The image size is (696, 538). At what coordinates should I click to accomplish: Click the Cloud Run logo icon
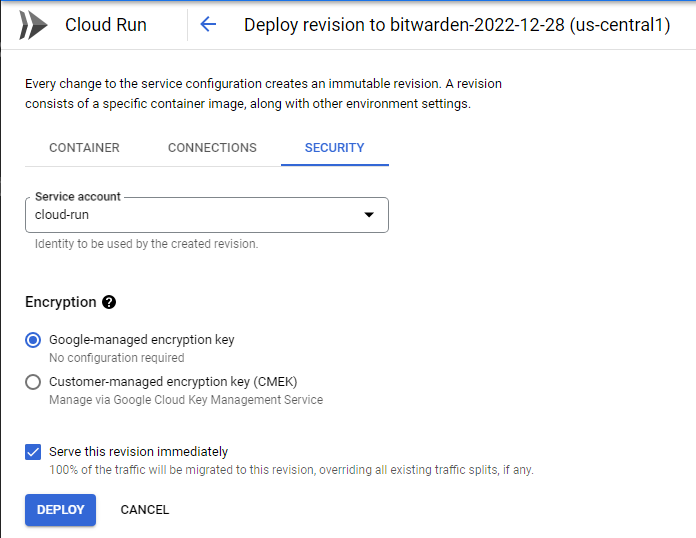(34, 25)
